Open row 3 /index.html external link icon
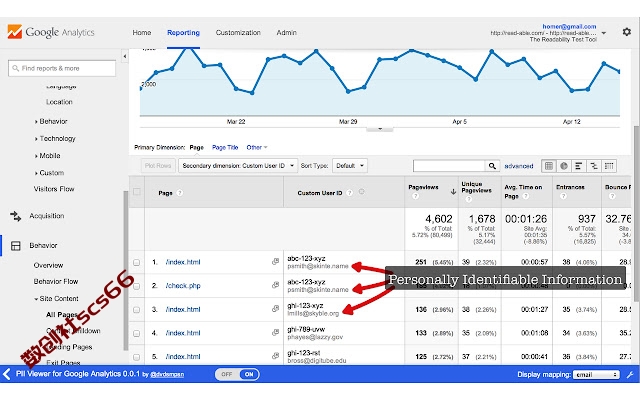 pos(276,309)
